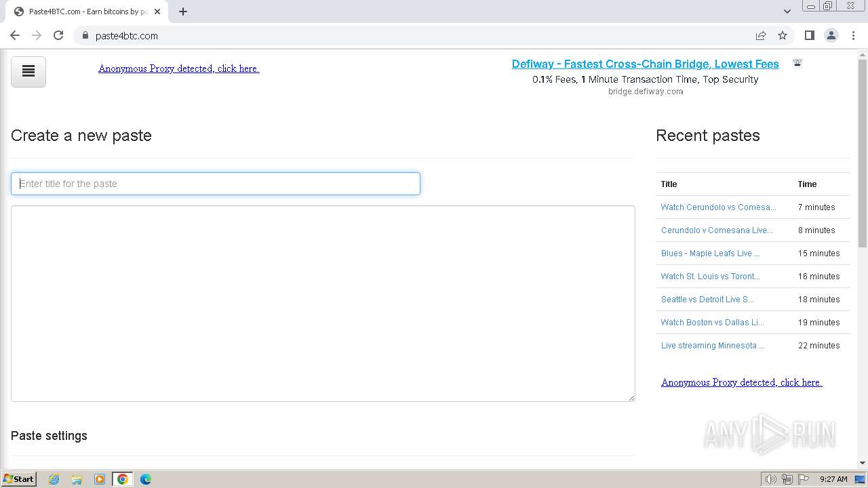Open Chrome profile avatar

point(831,35)
